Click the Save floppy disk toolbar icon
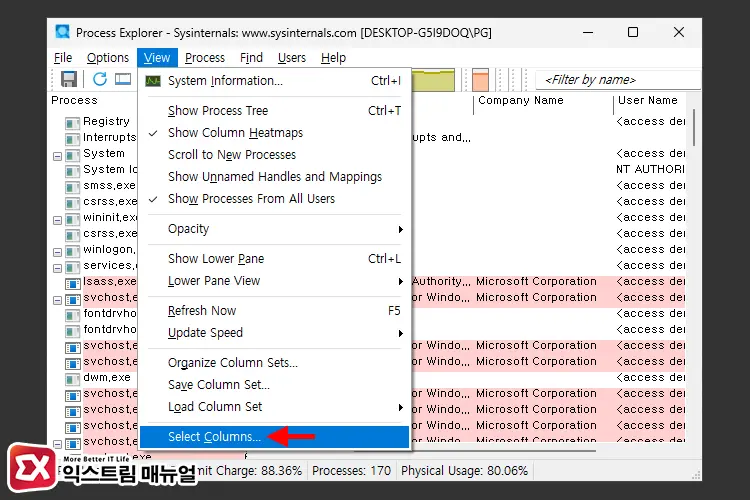The height and width of the screenshot is (500, 750). tap(69, 79)
